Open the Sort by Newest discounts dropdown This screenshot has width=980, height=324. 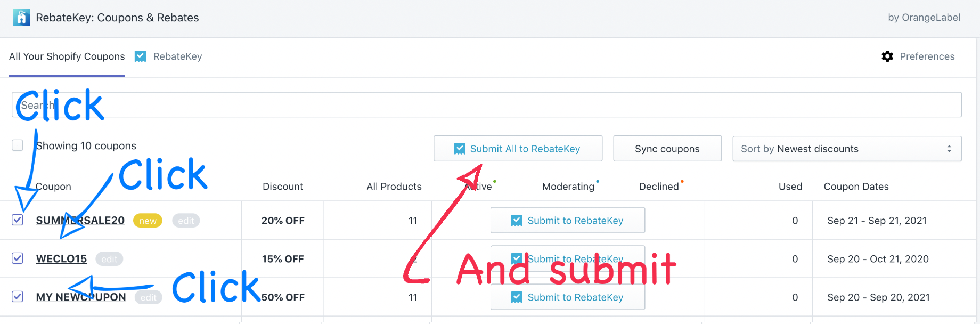(847, 149)
